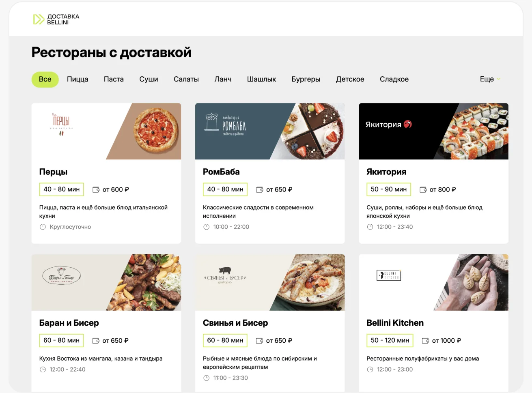
Task: Click the РомБаба cake photo
Action: click(x=312, y=131)
